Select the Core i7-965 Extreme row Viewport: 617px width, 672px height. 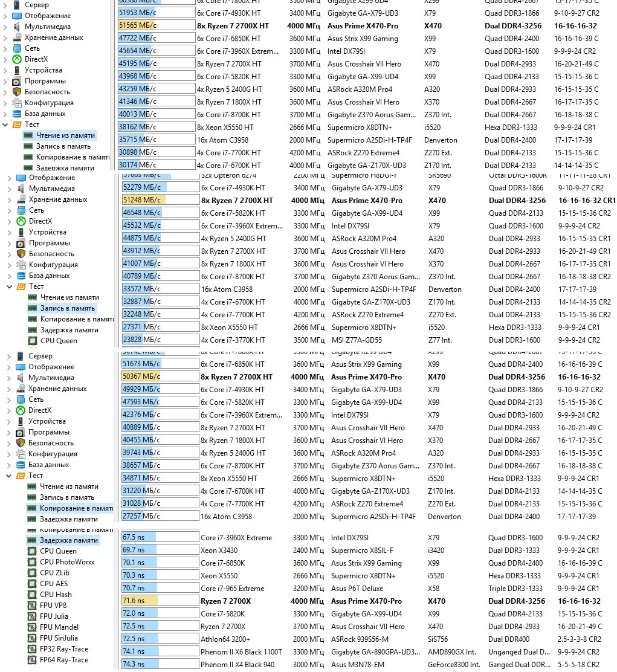[369, 589]
